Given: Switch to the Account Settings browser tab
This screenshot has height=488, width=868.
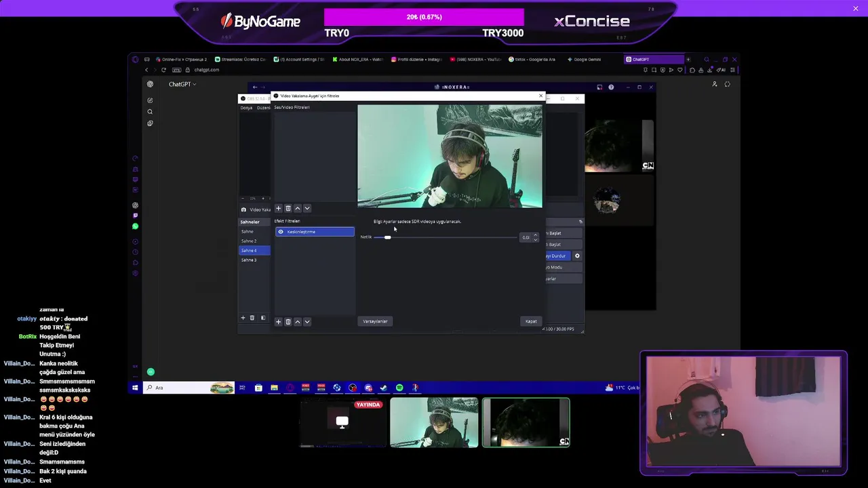Looking at the screenshot, I should click(x=300, y=59).
